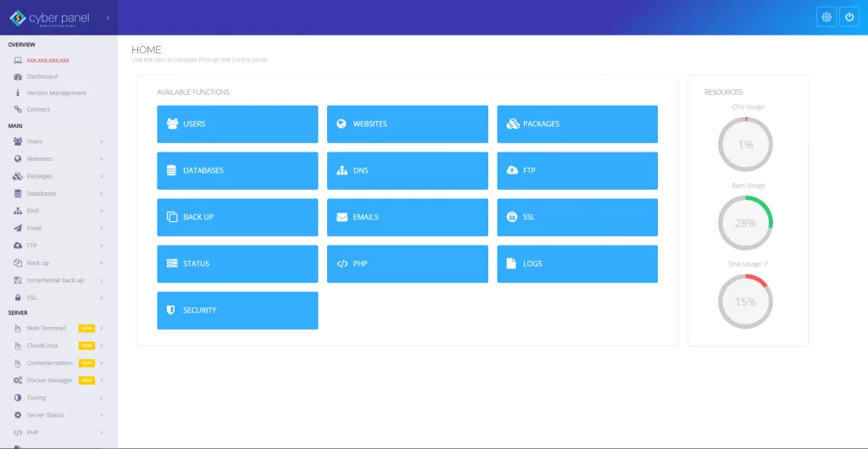Click the Back up icon in sidebar
868x449 pixels.
pyautogui.click(x=17, y=263)
